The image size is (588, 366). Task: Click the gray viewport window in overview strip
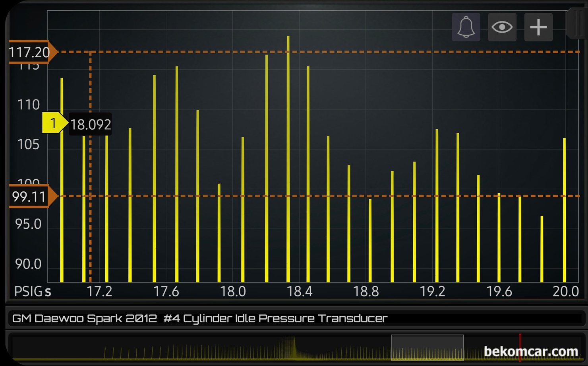pyautogui.click(x=427, y=347)
